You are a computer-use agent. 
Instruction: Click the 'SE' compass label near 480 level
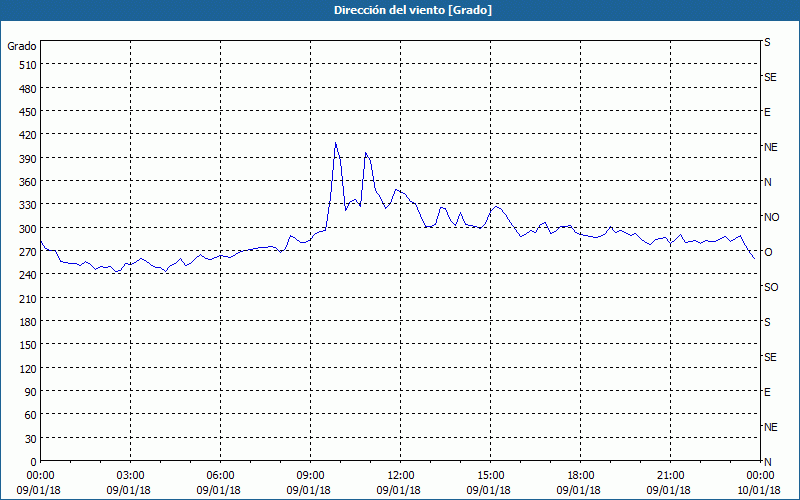[x=770, y=77]
